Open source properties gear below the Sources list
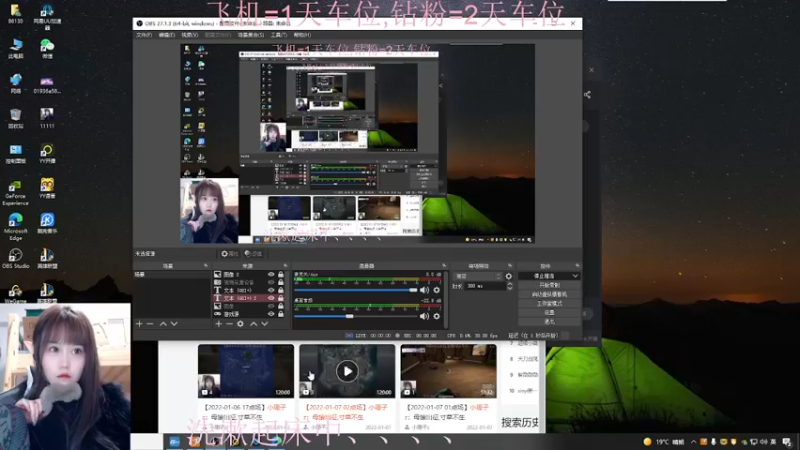Image resolution: width=800 pixels, height=450 pixels. (x=240, y=324)
